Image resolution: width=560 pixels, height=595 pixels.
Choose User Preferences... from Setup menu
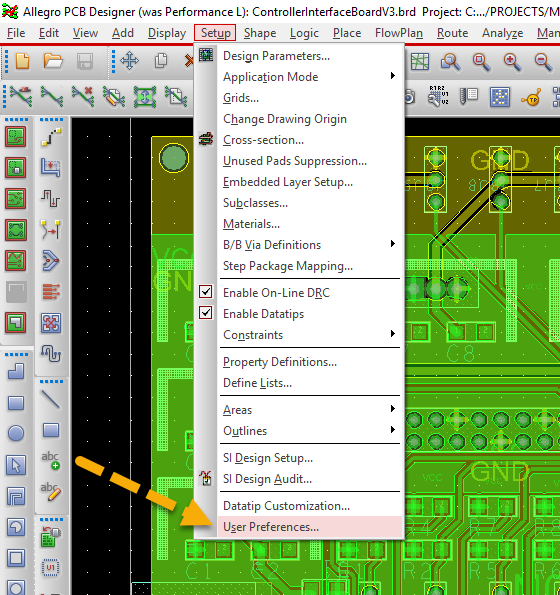click(309, 527)
